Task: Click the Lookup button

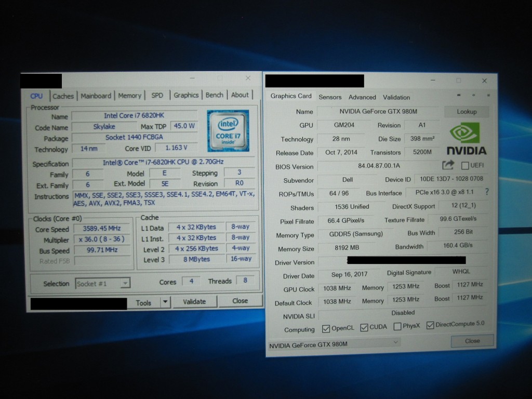Action: (x=467, y=112)
